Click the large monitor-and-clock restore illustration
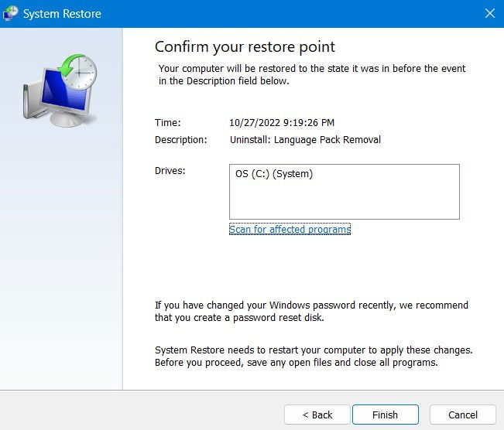The height and width of the screenshot is (430, 504). click(60, 90)
